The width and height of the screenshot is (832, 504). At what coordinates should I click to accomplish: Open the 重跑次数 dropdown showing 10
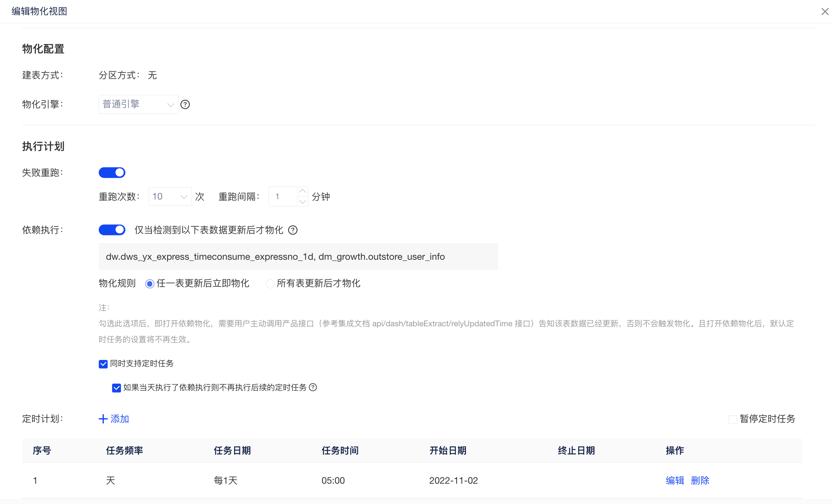[170, 197]
